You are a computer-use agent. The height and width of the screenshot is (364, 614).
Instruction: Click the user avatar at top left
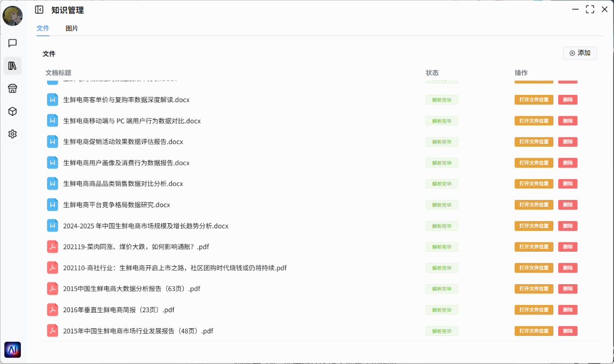(13, 16)
